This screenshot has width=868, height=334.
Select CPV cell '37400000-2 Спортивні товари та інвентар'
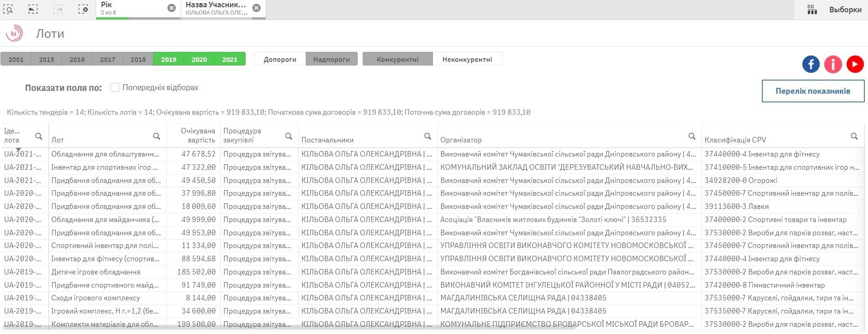[783, 219]
